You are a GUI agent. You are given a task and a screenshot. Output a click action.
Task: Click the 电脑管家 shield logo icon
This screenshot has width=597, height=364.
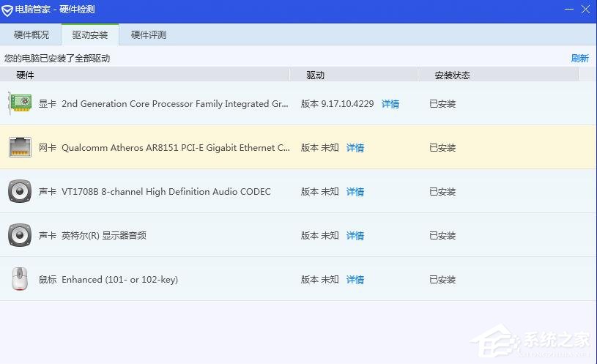coord(7,10)
